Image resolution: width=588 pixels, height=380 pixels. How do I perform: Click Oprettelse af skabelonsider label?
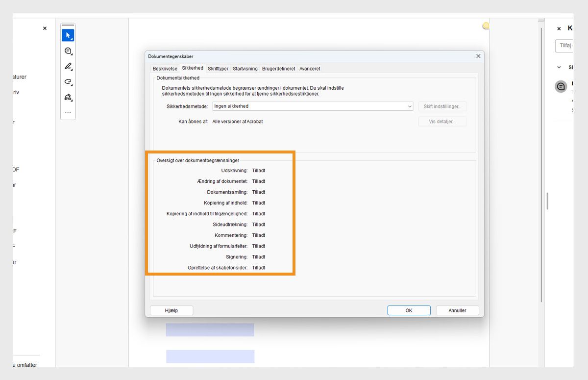218,268
